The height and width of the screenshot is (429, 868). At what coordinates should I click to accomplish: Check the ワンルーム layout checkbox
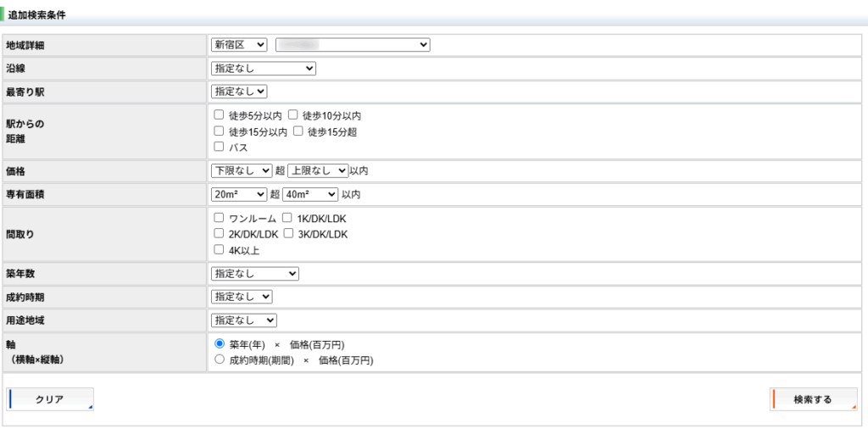point(219,218)
